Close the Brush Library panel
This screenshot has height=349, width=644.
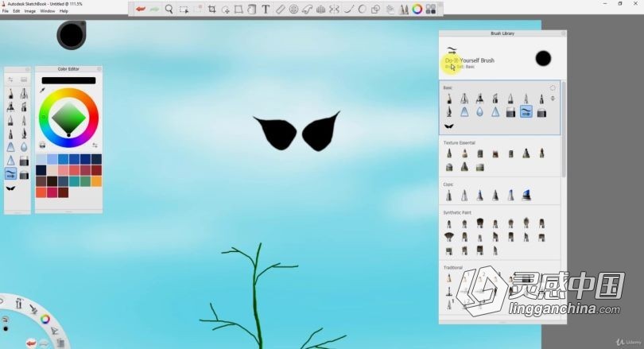pos(564,33)
